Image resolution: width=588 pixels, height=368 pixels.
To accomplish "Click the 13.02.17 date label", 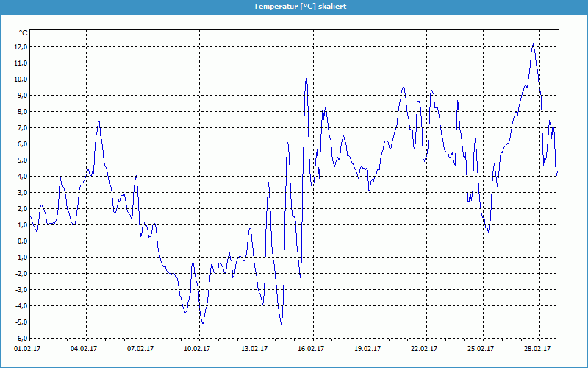I will (x=255, y=349).
